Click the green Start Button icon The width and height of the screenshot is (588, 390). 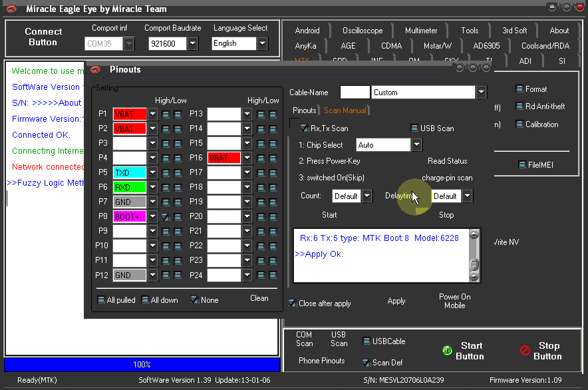(447, 351)
